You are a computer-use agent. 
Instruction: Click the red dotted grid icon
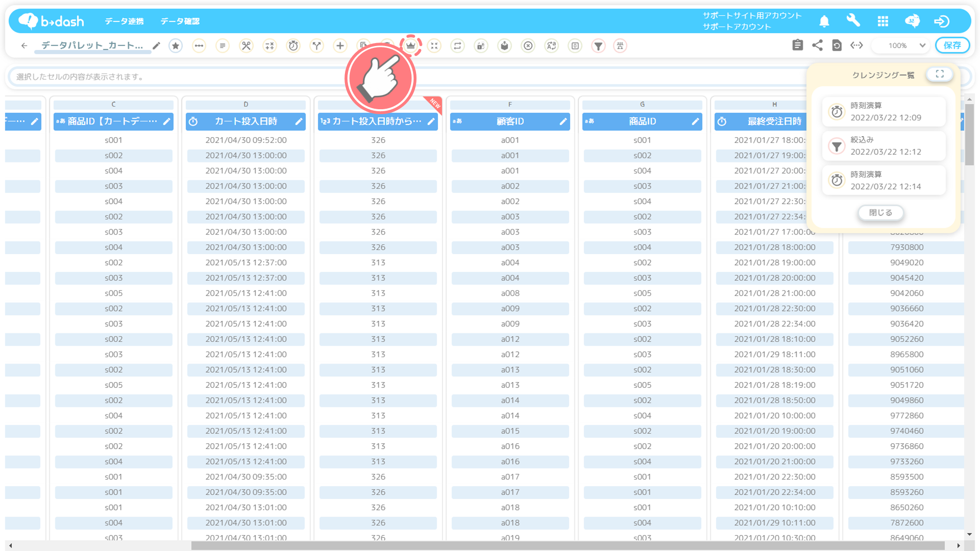click(x=620, y=46)
